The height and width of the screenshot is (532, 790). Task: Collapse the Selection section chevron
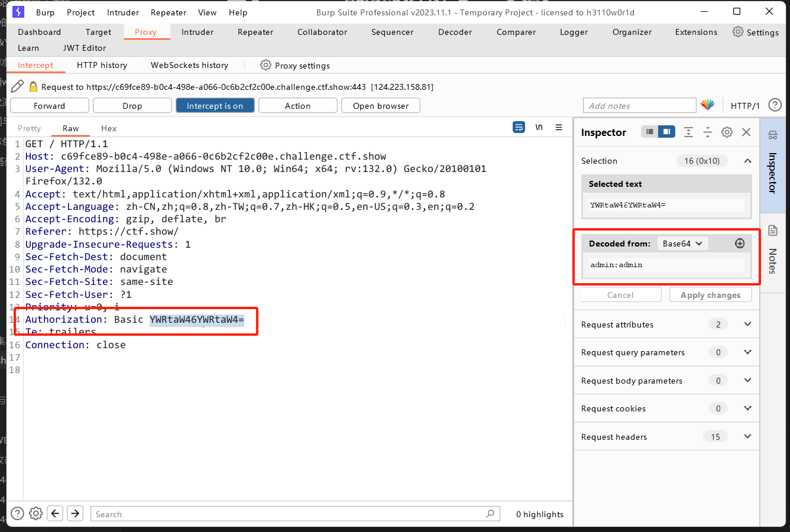click(747, 161)
